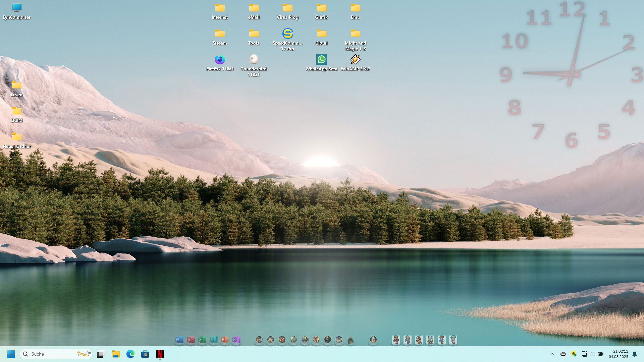Open PowerPoint from the dock
This screenshot has width=644, height=362.
[x=225, y=340]
